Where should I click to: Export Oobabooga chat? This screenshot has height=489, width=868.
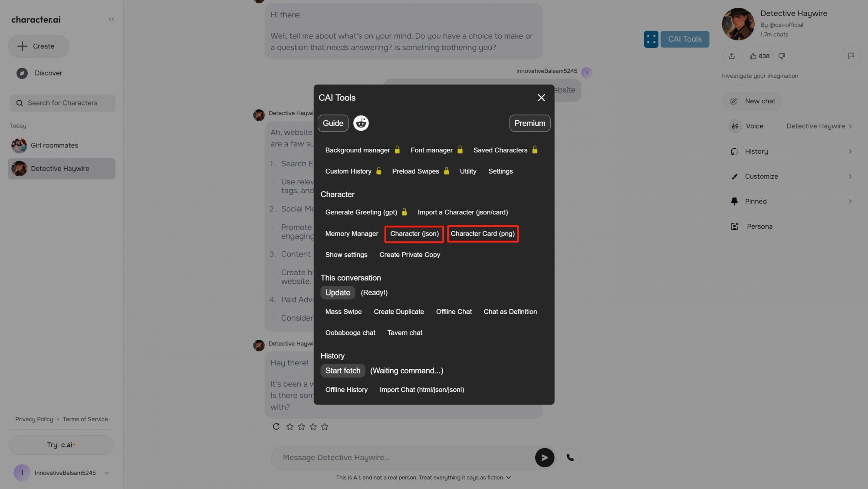click(350, 333)
